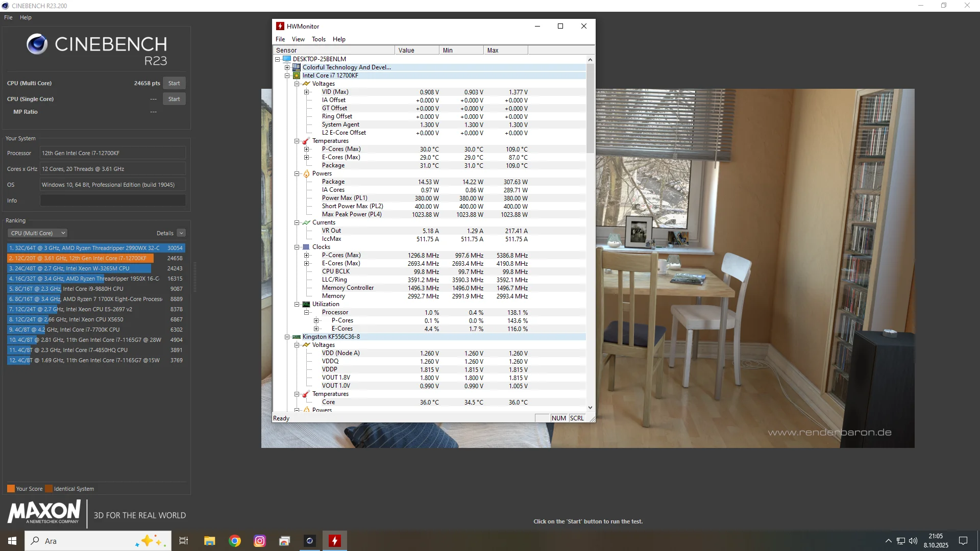Expand the VID (Max) voltage entry
980x551 pixels.
pyautogui.click(x=307, y=92)
